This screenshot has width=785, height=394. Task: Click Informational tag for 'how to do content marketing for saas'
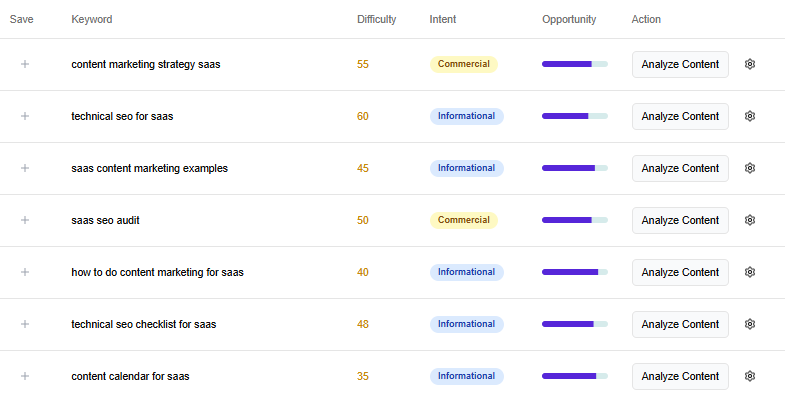[x=467, y=272]
